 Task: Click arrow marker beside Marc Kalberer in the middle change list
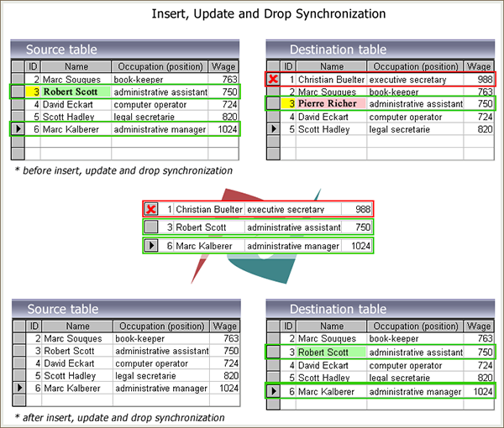151,246
